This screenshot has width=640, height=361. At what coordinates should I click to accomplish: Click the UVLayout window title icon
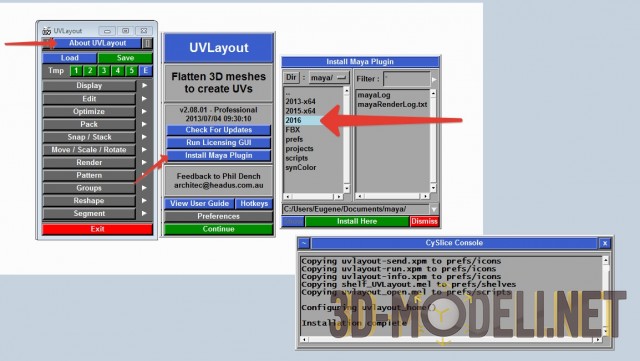[47, 31]
